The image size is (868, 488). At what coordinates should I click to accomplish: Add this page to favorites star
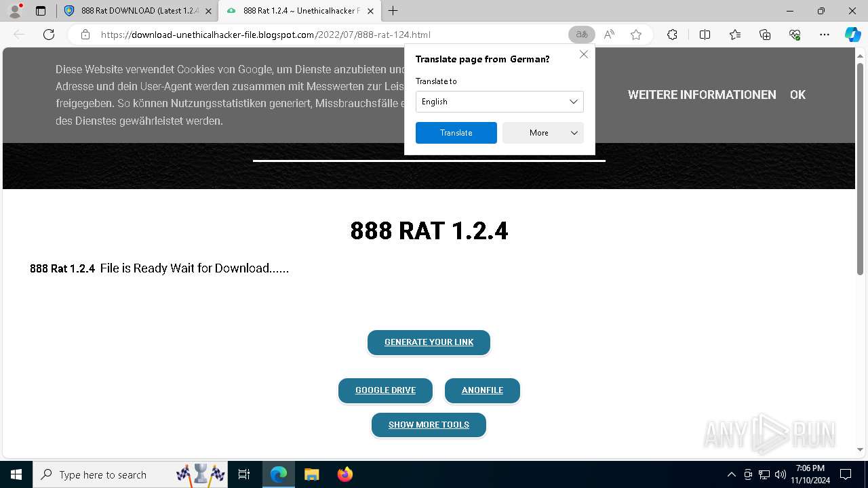636,35
